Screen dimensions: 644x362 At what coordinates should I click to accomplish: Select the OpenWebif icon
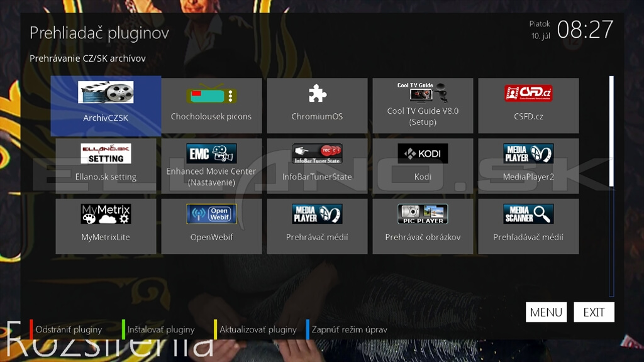pos(211,214)
